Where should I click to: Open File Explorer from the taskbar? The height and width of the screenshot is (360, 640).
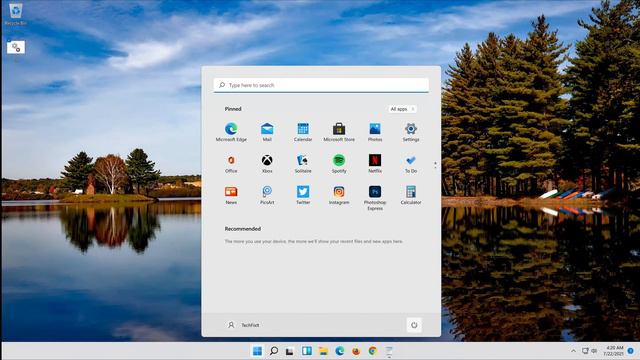coord(323,351)
